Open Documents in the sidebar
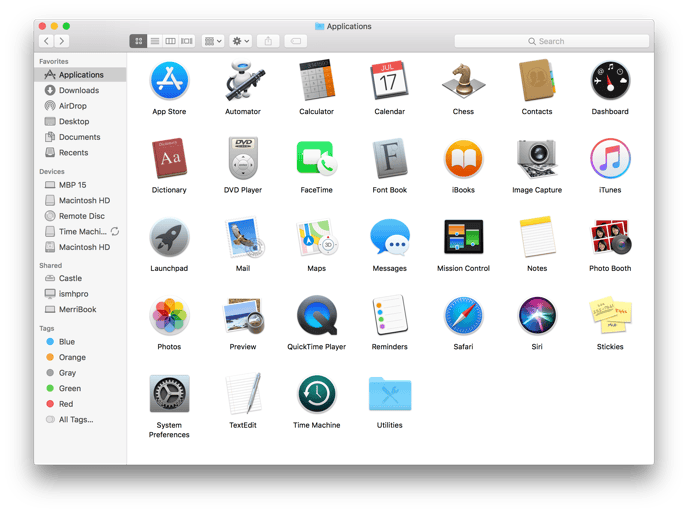The height and width of the screenshot is (513, 688). point(80,137)
